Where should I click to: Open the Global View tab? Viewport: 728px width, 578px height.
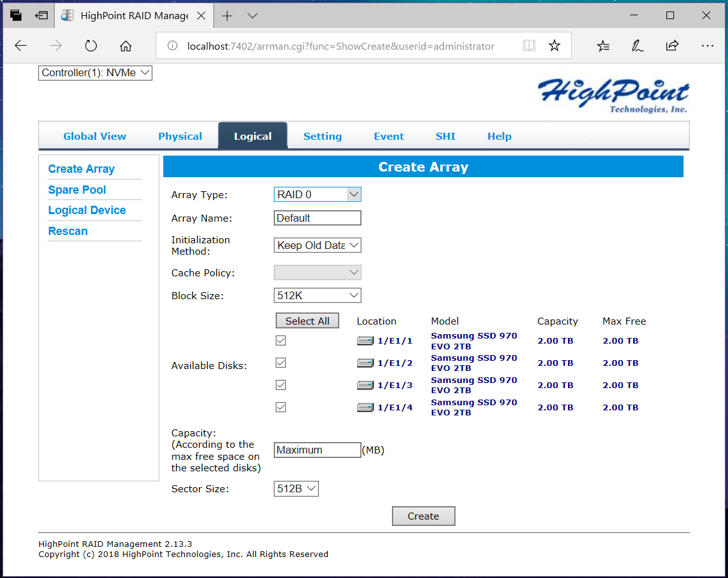point(95,137)
